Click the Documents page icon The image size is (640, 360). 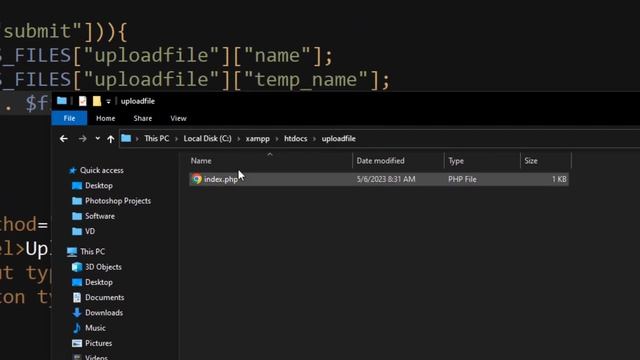77,298
